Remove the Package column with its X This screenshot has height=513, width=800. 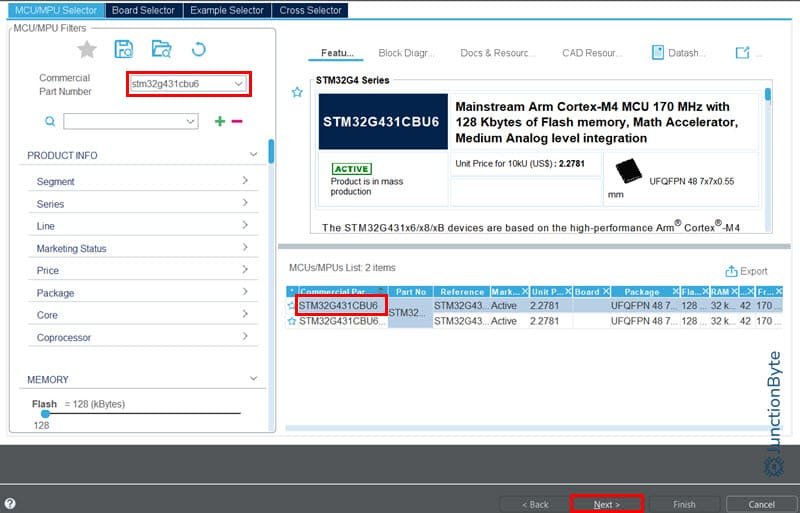point(676,291)
